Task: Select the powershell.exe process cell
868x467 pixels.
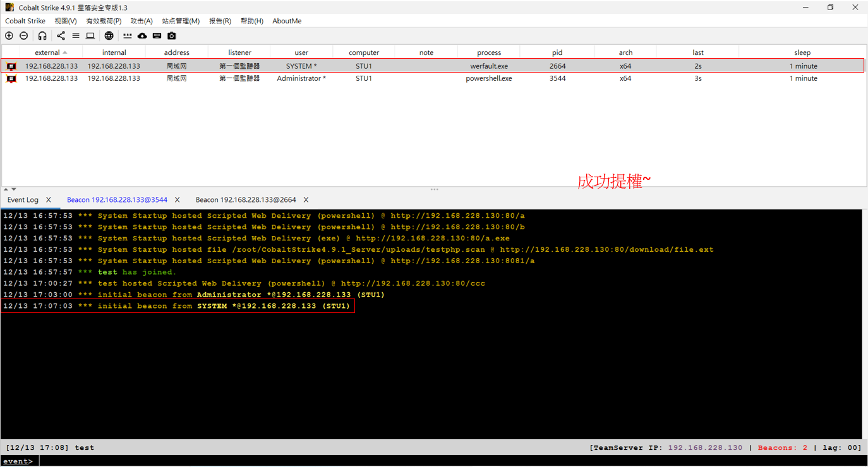Action: click(489, 79)
